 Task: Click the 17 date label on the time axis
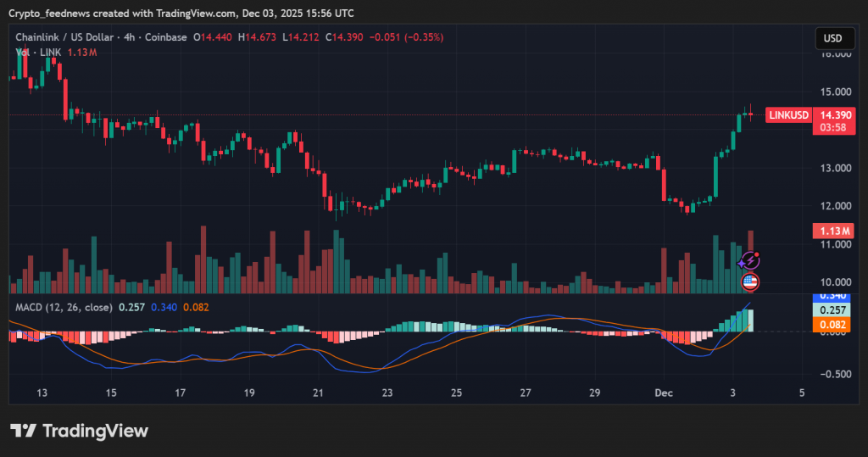point(180,393)
